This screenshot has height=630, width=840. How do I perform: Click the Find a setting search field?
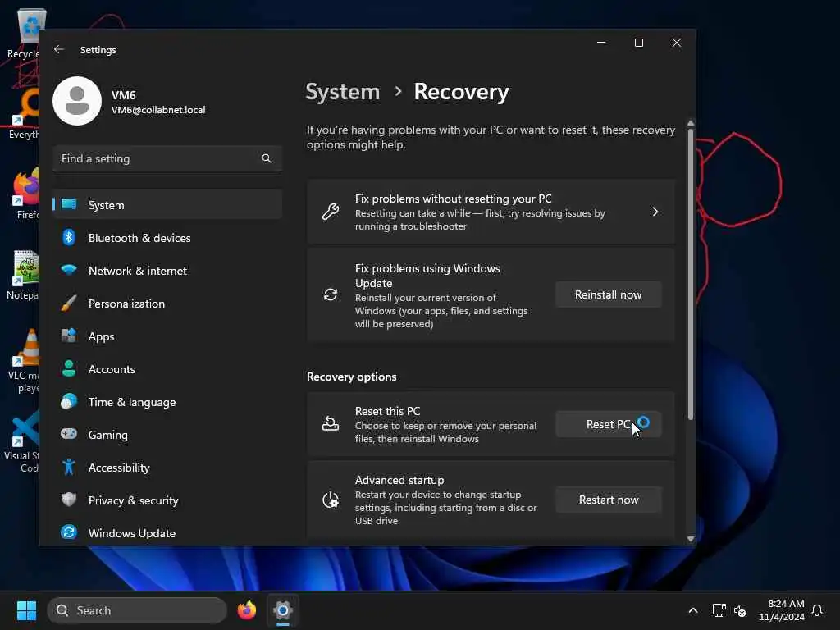coord(167,158)
